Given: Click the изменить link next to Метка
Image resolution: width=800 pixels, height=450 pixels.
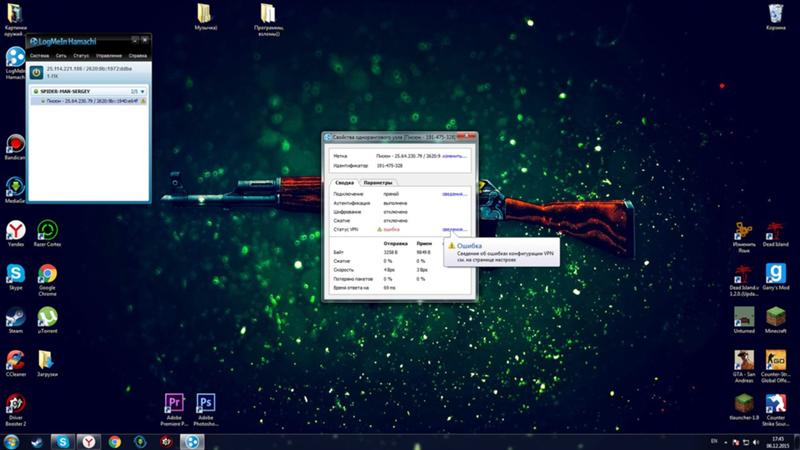Looking at the screenshot, I should click(454, 156).
